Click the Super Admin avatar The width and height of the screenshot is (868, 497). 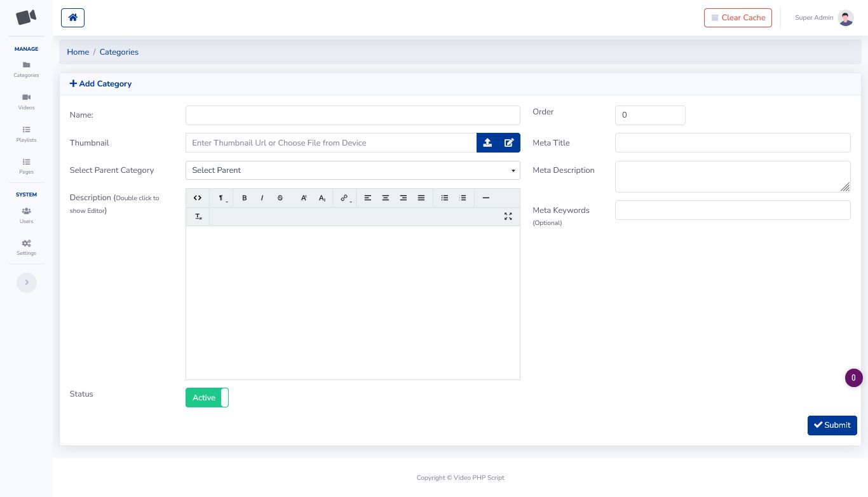click(846, 18)
